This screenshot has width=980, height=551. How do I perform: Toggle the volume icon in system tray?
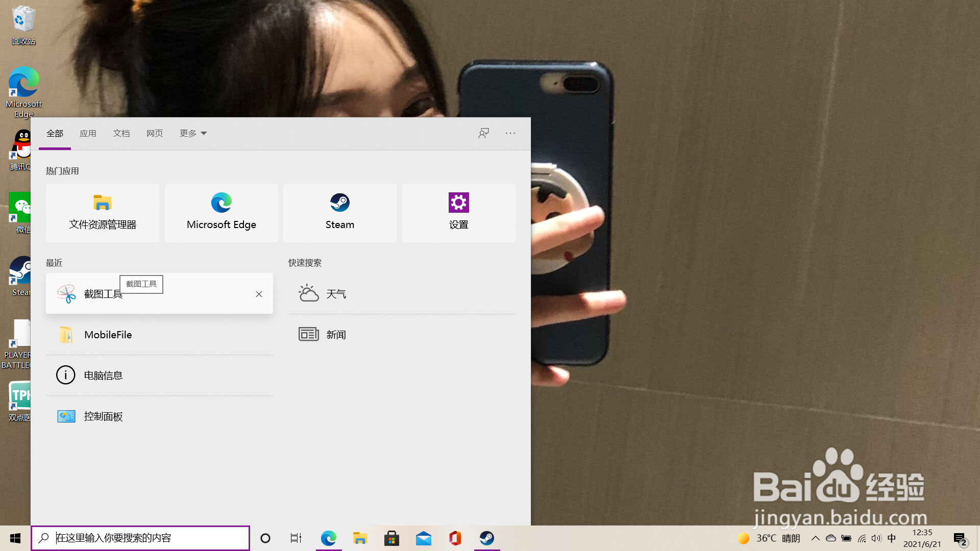click(876, 538)
